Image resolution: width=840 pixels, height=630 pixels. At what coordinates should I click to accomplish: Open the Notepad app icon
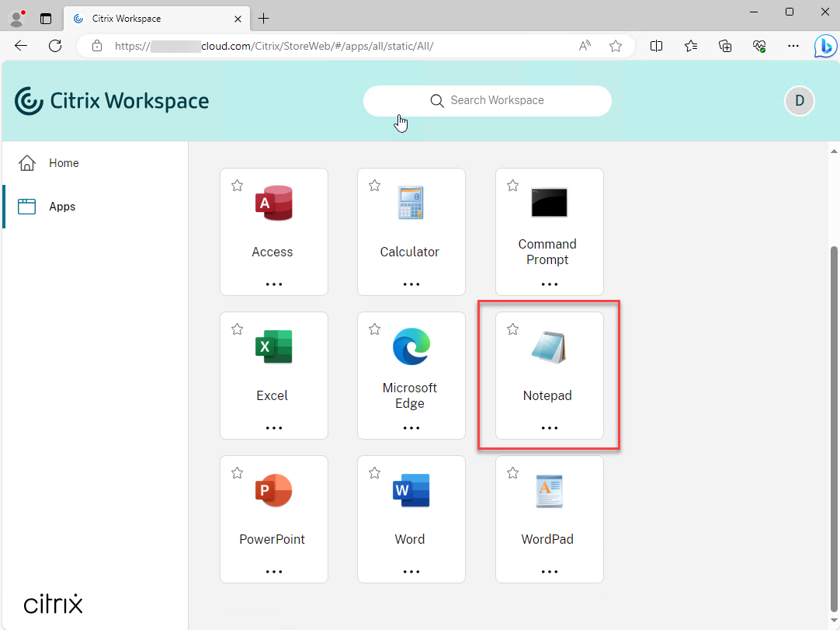[549, 347]
